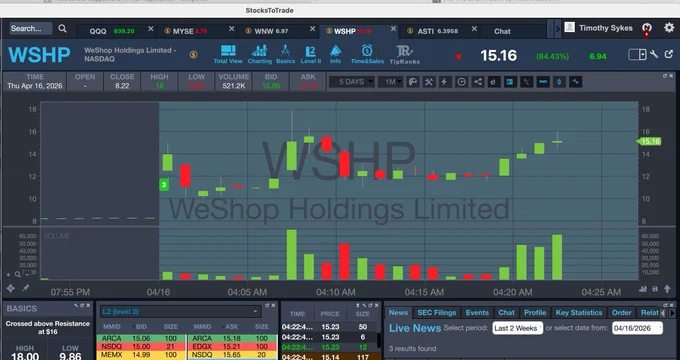
Task: Sort by BID column arrow
Action: (x=133, y=327)
